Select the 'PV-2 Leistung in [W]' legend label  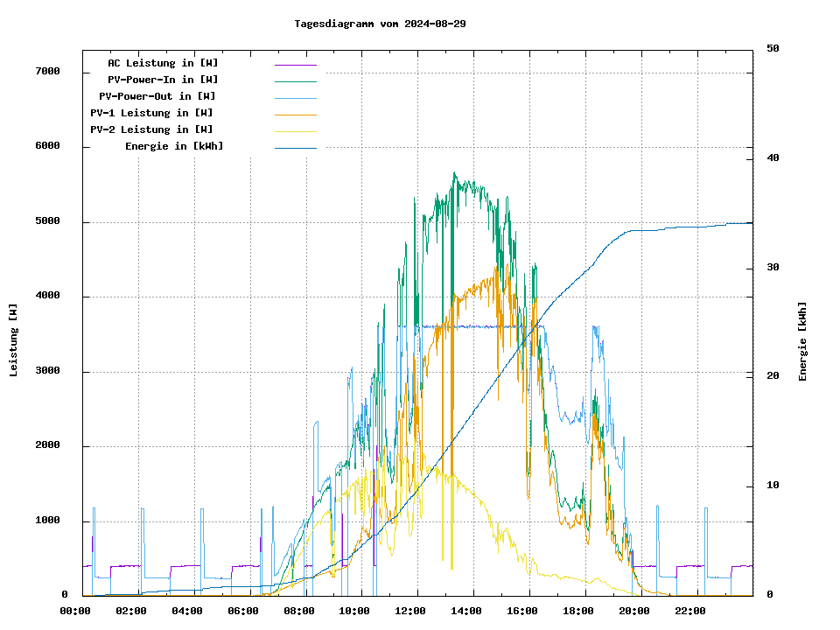pyautogui.click(x=151, y=129)
